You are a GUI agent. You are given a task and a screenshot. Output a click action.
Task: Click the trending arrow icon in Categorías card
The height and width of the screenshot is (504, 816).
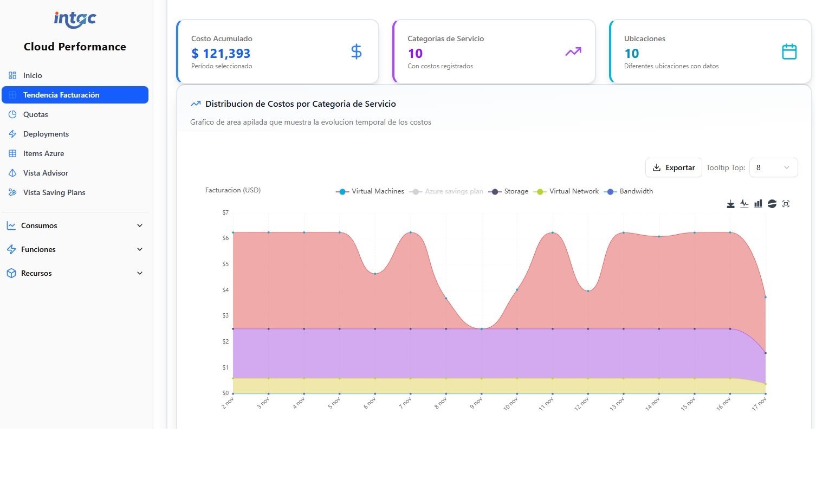coord(573,51)
